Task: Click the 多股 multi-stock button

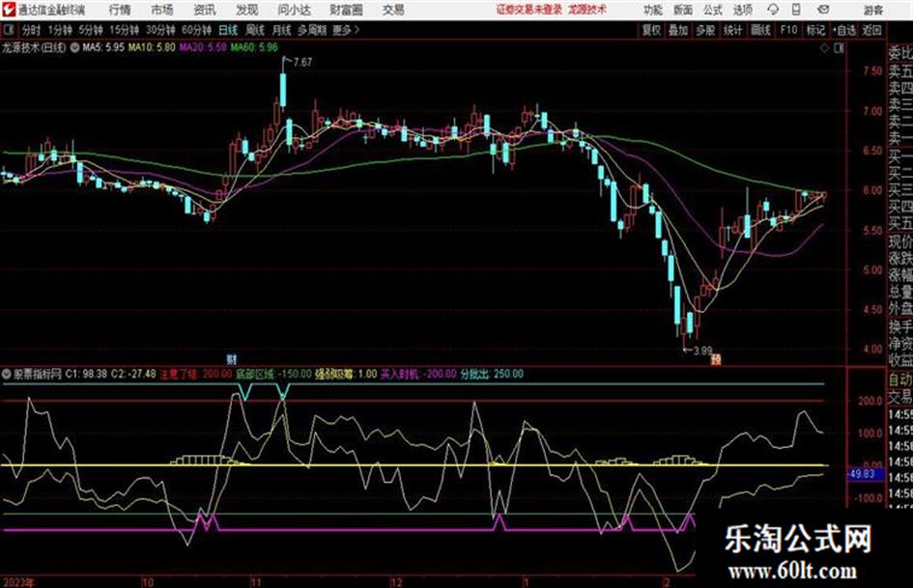Action: [705, 30]
